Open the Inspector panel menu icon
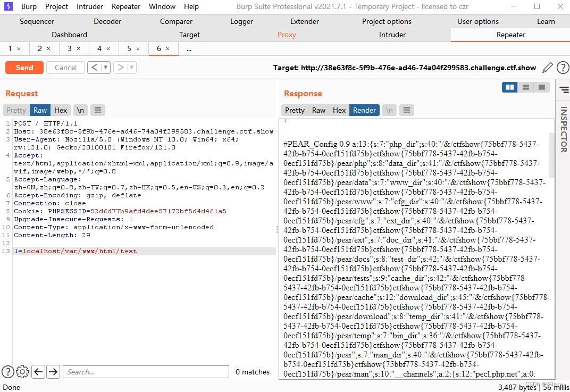Image resolution: width=570 pixels, height=392 pixels. 564,90
